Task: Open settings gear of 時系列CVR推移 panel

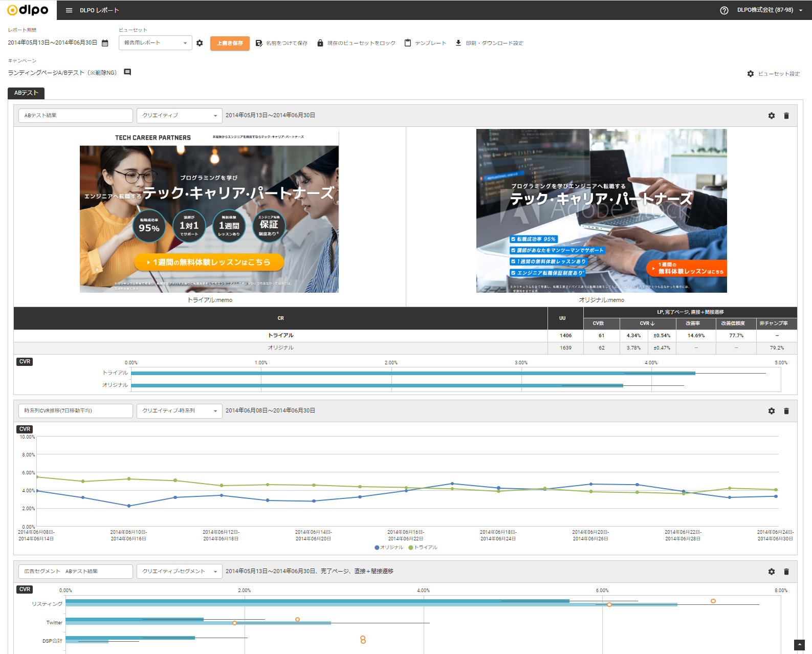Action: (x=772, y=411)
